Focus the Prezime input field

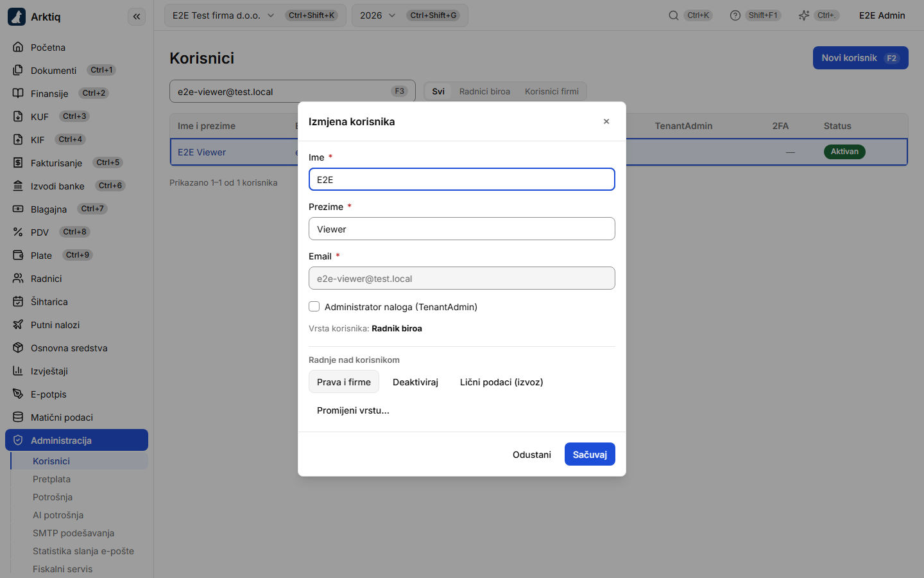click(462, 229)
